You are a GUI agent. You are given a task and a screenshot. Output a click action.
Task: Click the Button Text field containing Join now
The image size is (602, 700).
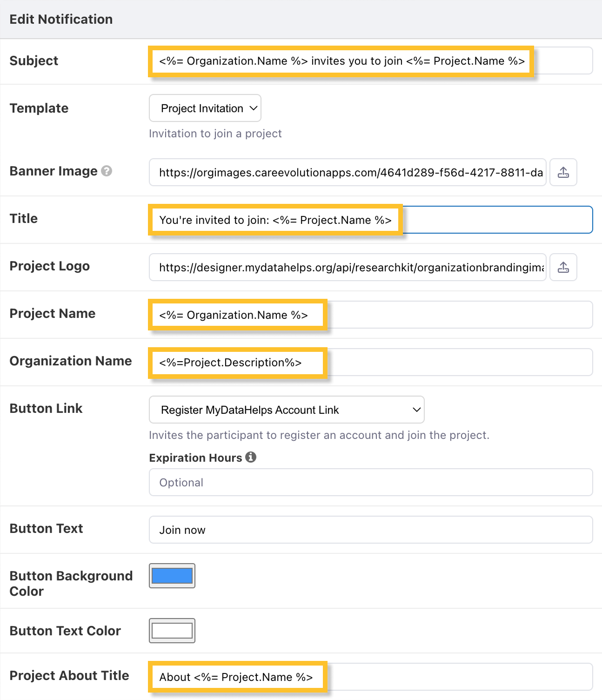point(370,530)
